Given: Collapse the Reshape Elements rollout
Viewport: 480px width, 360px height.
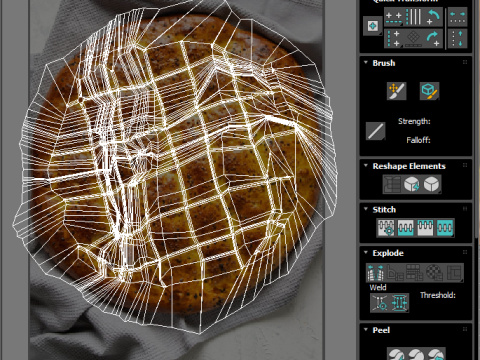Looking at the screenshot, I should [366, 166].
